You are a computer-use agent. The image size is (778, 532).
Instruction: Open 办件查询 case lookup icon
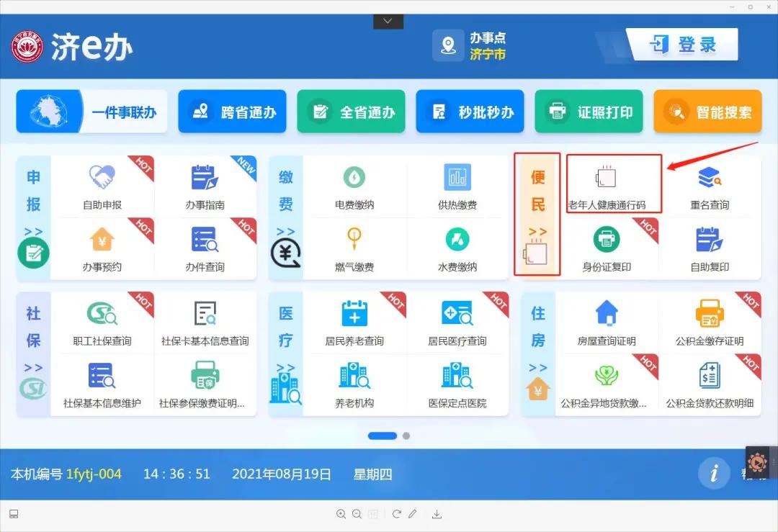point(205,240)
